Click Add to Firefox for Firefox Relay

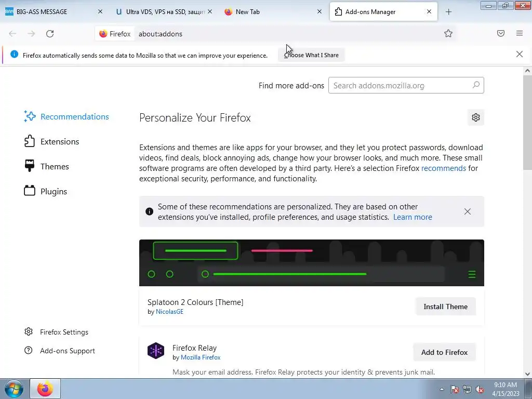(x=445, y=352)
